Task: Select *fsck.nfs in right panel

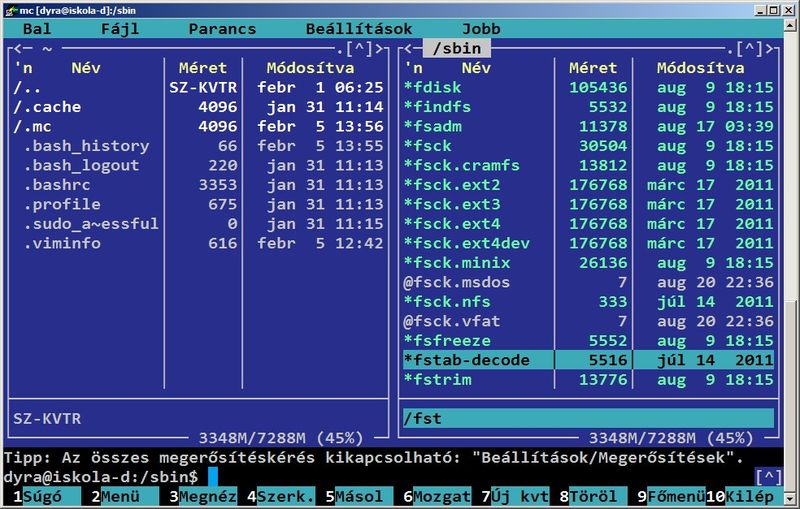Action: pos(588,301)
